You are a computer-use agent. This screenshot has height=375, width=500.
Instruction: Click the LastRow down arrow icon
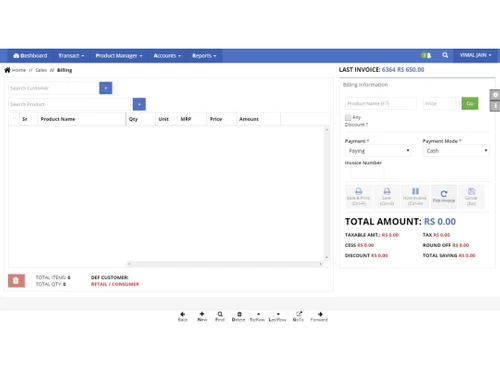278,316
